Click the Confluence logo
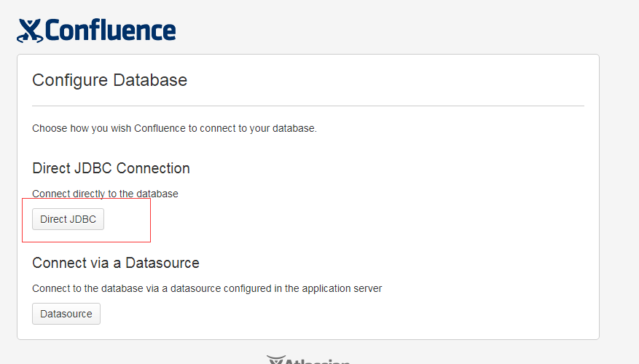This screenshot has height=364, width=639. (x=96, y=31)
